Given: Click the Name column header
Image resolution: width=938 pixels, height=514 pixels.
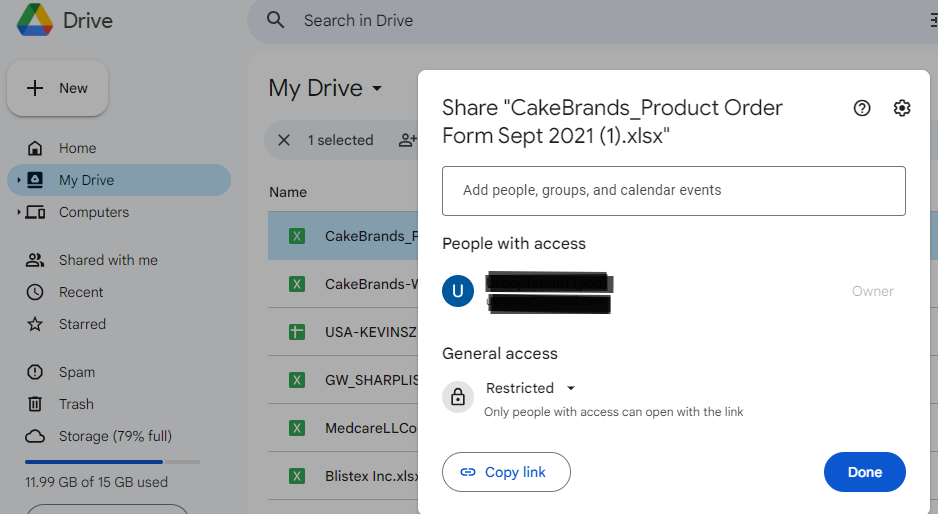Looking at the screenshot, I should pyautogui.click(x=288, y=192).
